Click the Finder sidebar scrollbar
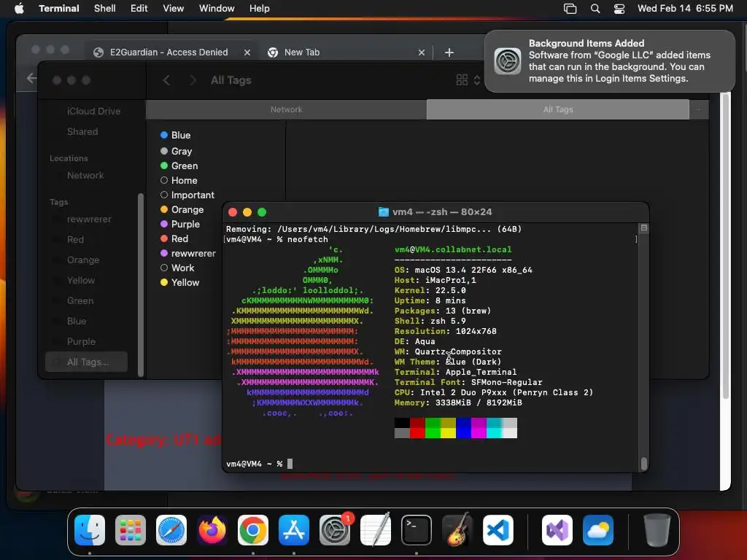The height and width of the screenshot is (560, 747). coord(141,285)
